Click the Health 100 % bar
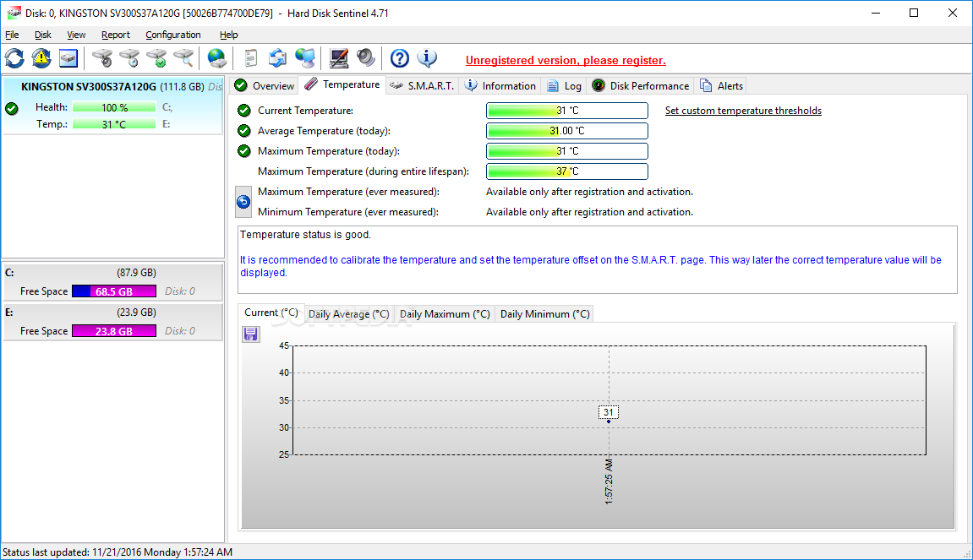 tap(114, 107)
